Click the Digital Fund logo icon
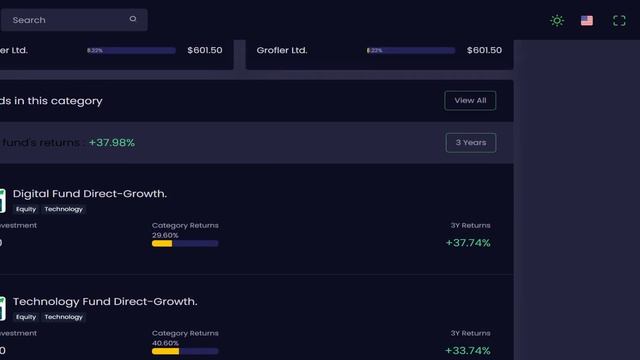This screenshot has height=360, width=640. click(2, 201)
